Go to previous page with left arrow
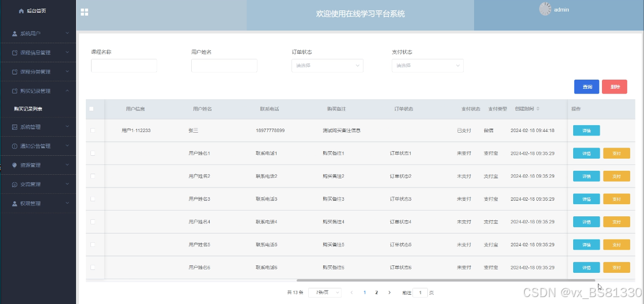The width and height of the screenshot is (644, 304). click(351, 292)
